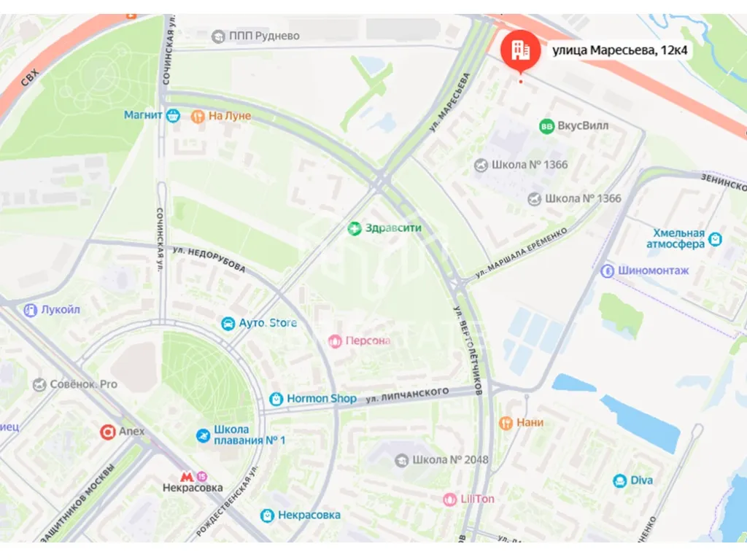Screen dimensions: 747x560
Task: Select the ППП Руднево place label
Action: pyautogui.click(x=264, y=36)
